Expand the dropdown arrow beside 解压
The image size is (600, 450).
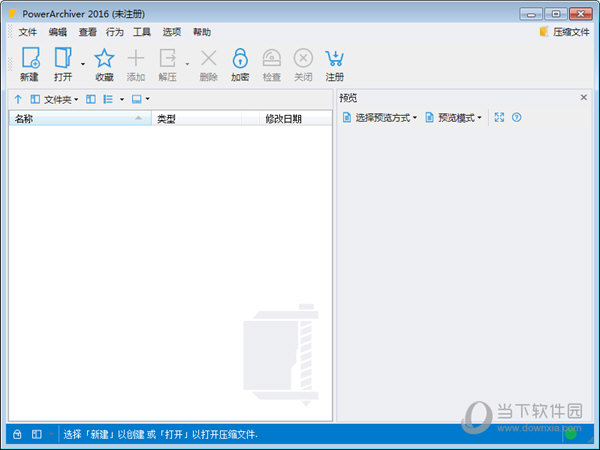pyautogui.click(x=188, y=64)
